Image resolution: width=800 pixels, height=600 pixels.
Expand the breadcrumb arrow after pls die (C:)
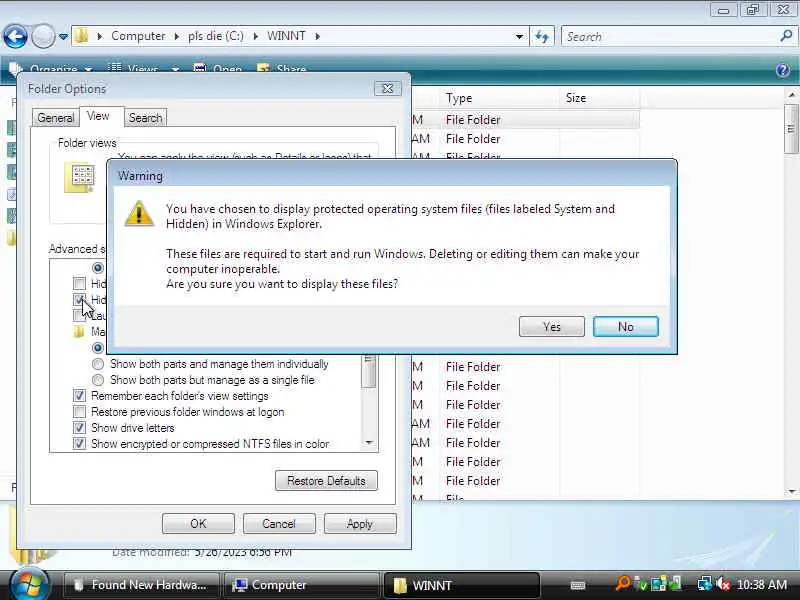click(255, 36)
